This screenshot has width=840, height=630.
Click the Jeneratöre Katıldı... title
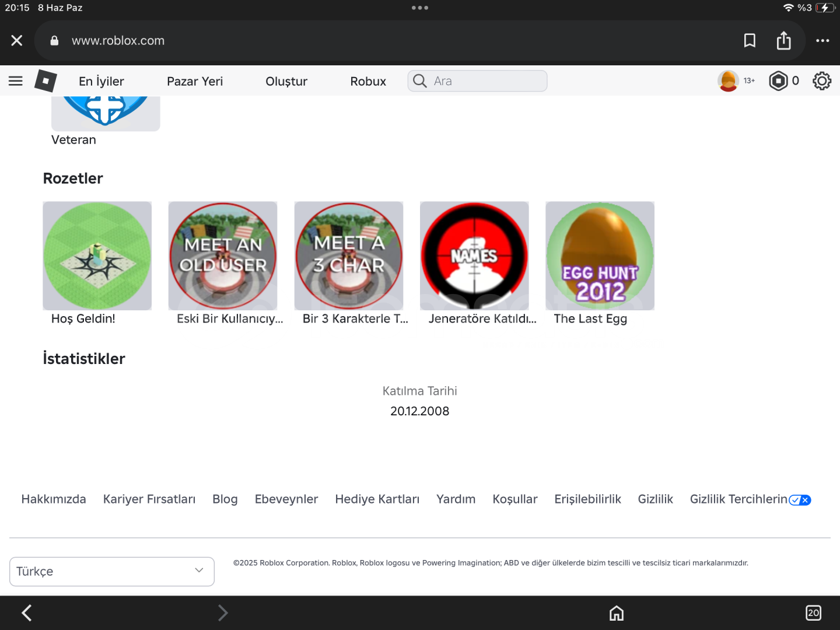pos(482,318)
